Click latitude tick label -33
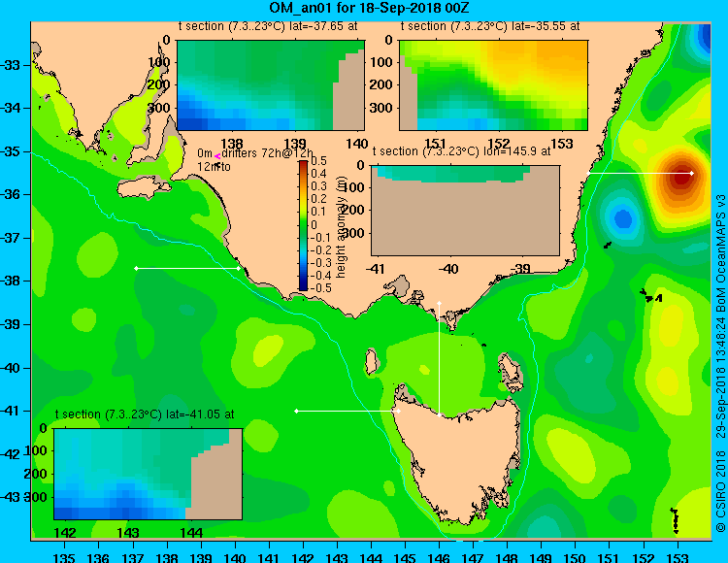The height and width of the screenshot is (563, 728). click(11, 65)
